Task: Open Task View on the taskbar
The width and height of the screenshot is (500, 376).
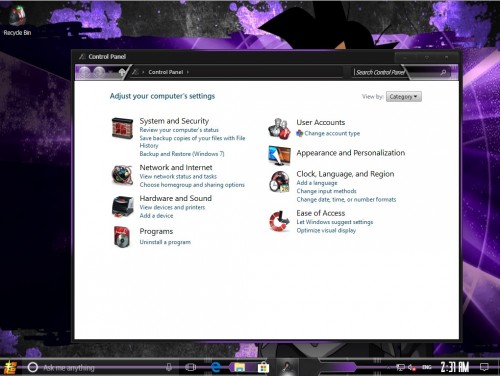Action: [190, 367]
